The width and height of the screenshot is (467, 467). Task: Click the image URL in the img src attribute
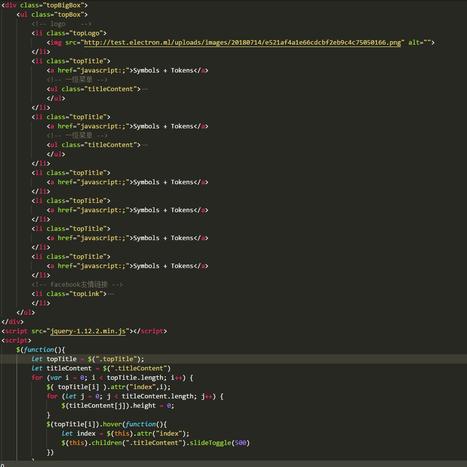pyautogui.click(x=242, y=43)
